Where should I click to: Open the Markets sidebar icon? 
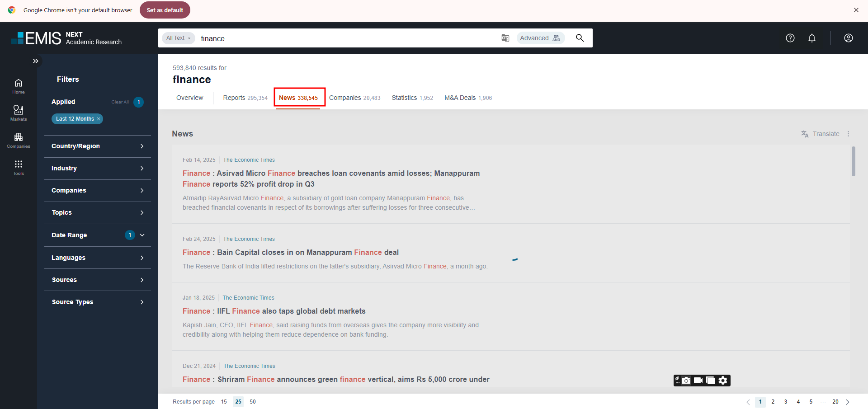click(x=19, y=113)
